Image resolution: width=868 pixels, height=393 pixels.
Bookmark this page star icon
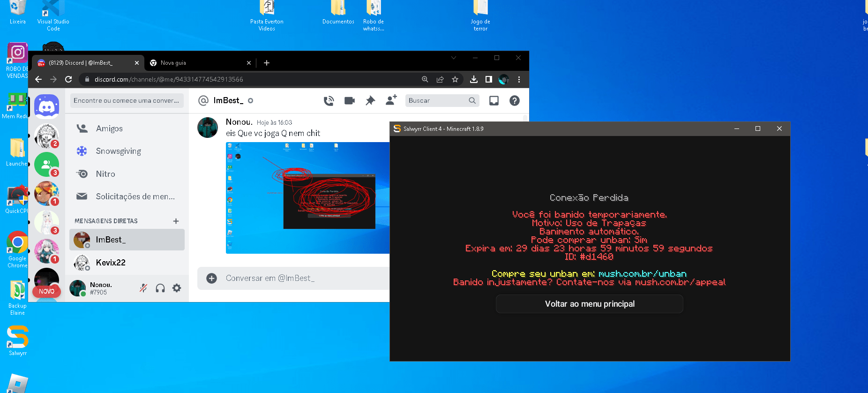point(455,79)
